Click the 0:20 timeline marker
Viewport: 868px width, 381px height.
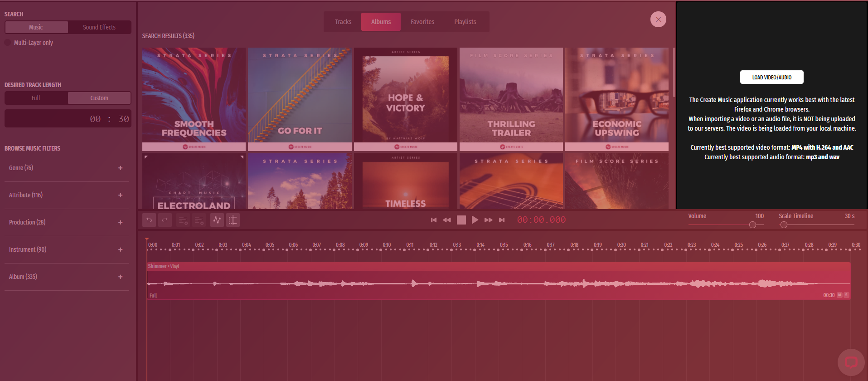tap(621, 245)
